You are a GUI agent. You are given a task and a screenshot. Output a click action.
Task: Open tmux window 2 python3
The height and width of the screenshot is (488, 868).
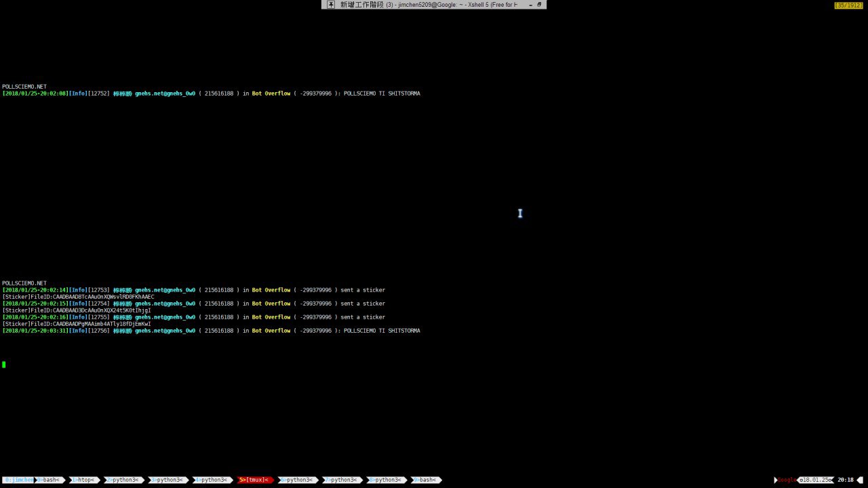click(x=123, y=480)
